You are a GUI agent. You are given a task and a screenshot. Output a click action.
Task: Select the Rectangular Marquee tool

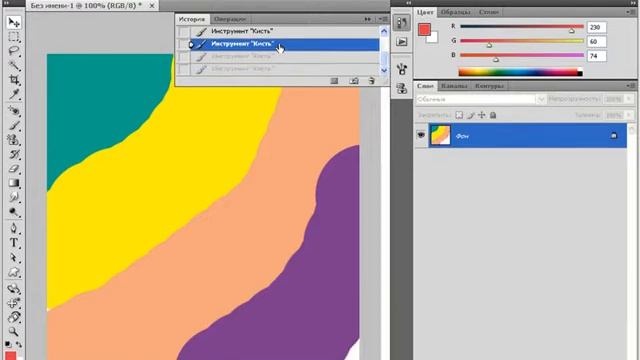tap(13, 37)
